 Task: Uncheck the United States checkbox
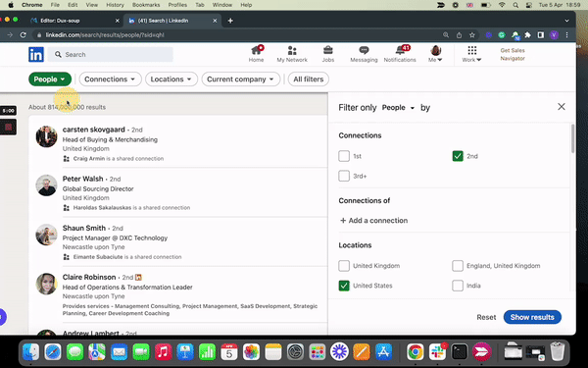344,286
